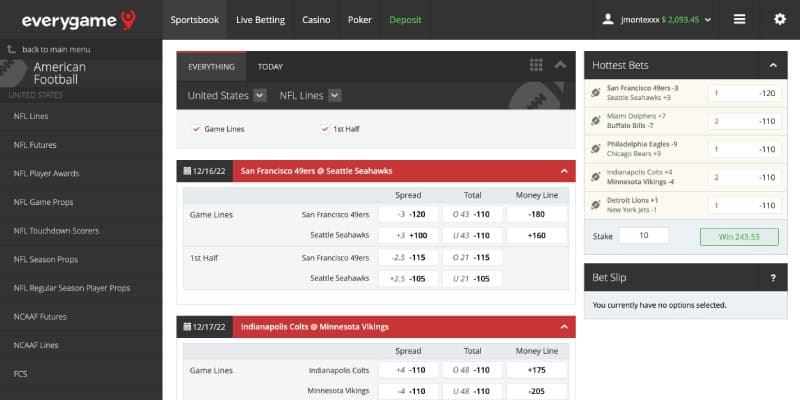Viewport: 800px width, 400px height.
Task: Pick San Francisco 49ers spread -3 -120
Action: click(x=408, y=214)
